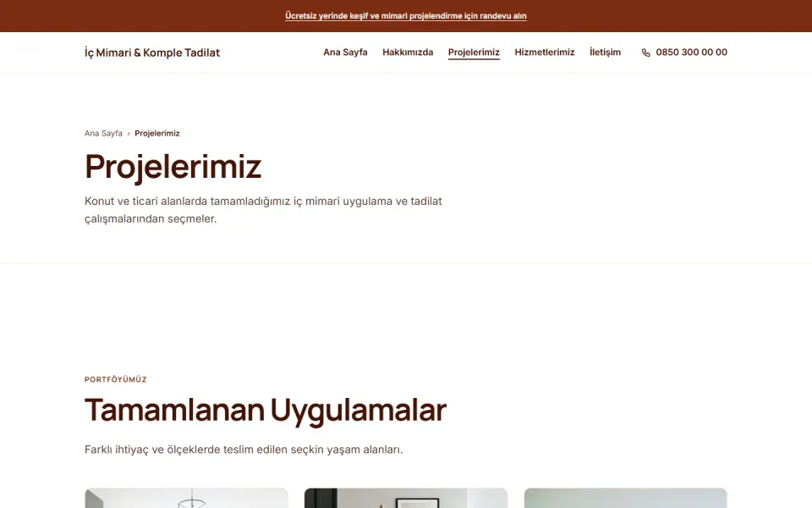Screen dimensions: 812x508
Task: Open the first project thumbnail with chandelier
Action: 186,498
